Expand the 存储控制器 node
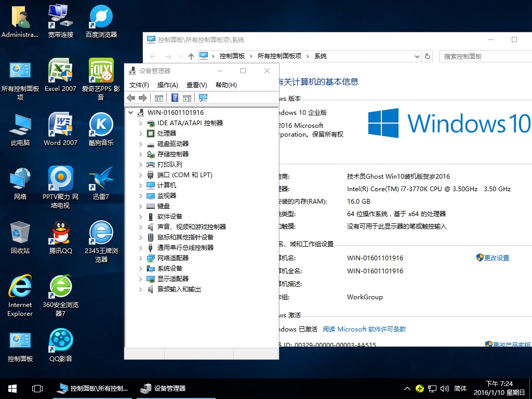The height and width of the screenshot is (399, 532). coord(140,154)
